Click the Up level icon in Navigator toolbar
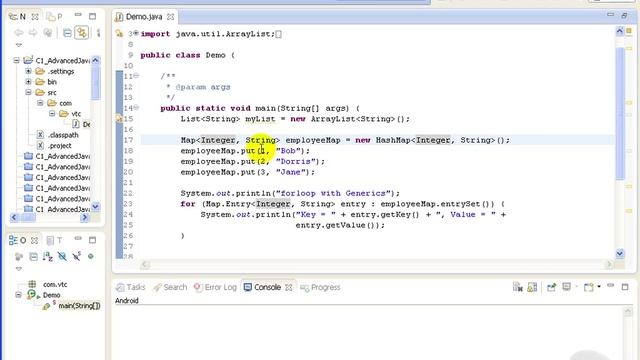The image size is (640, 360). (x=48, y=33)
